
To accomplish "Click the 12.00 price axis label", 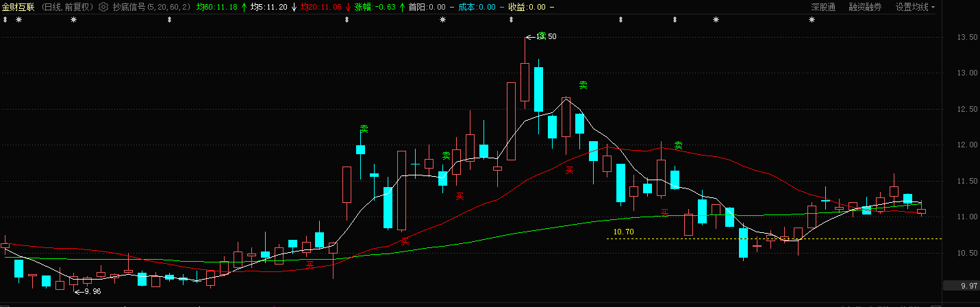I will (x=966, y=145).
